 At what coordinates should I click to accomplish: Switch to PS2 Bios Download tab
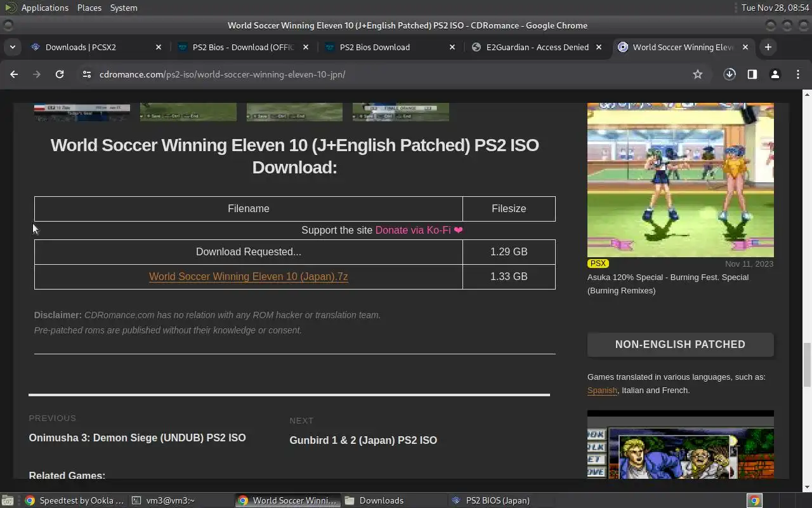[374, 47]
